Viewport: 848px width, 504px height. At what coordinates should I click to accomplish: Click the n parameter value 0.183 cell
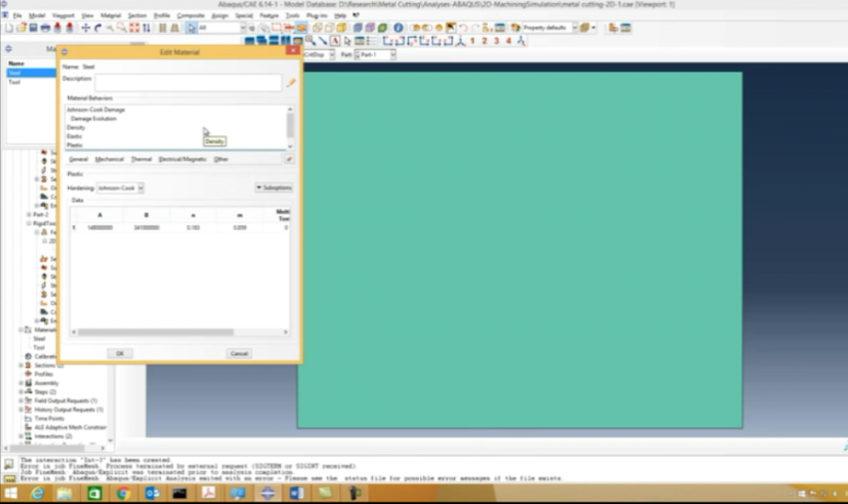point(193,228)
